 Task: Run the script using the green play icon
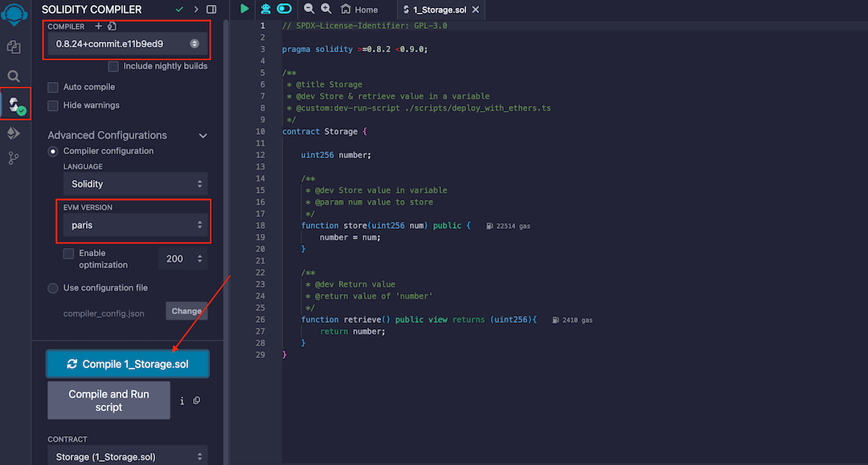244,9
